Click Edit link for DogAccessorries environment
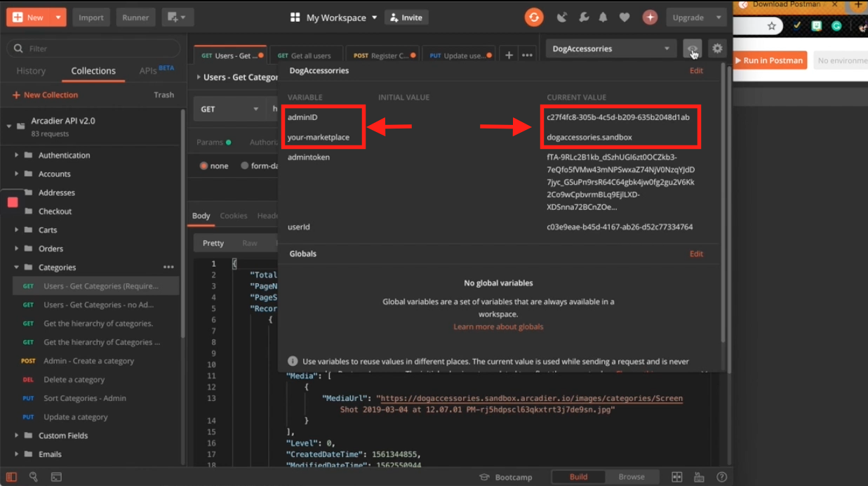Screen dimensions: 868x486 pos(696,71)
